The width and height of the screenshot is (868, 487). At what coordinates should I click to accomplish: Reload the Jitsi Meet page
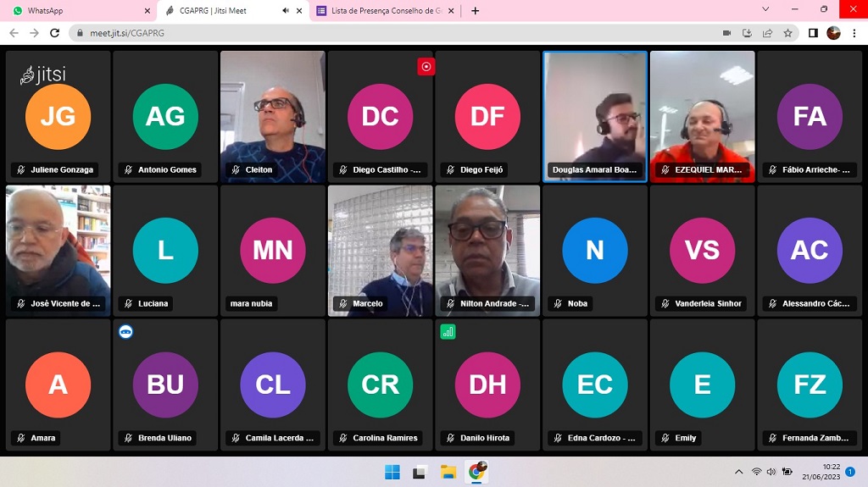tap(55, 33)
